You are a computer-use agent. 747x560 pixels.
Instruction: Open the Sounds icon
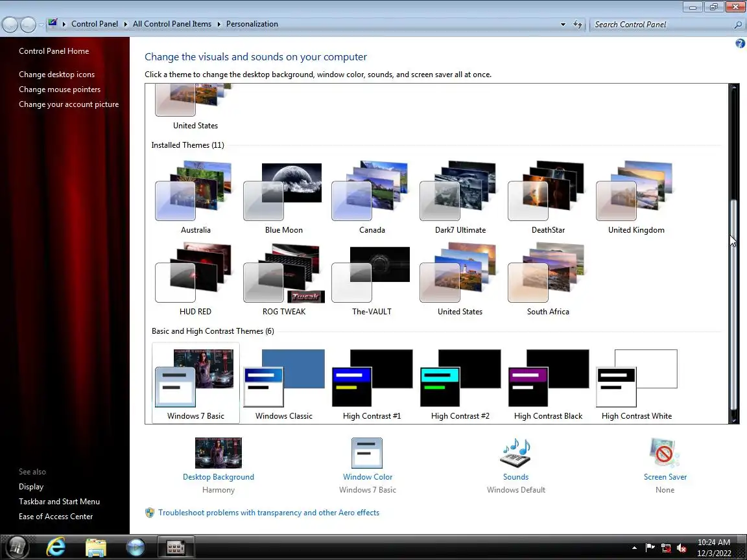click(x=516, y=453)
